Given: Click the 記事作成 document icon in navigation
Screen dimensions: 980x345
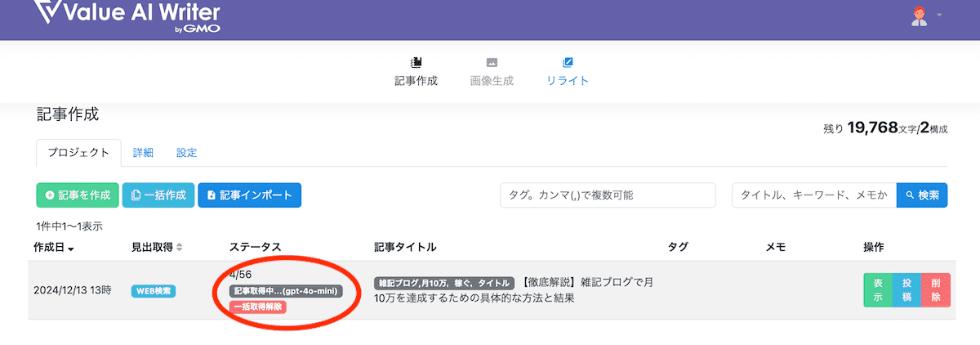Looking at the screenshot, I should [x=416, y=62].
